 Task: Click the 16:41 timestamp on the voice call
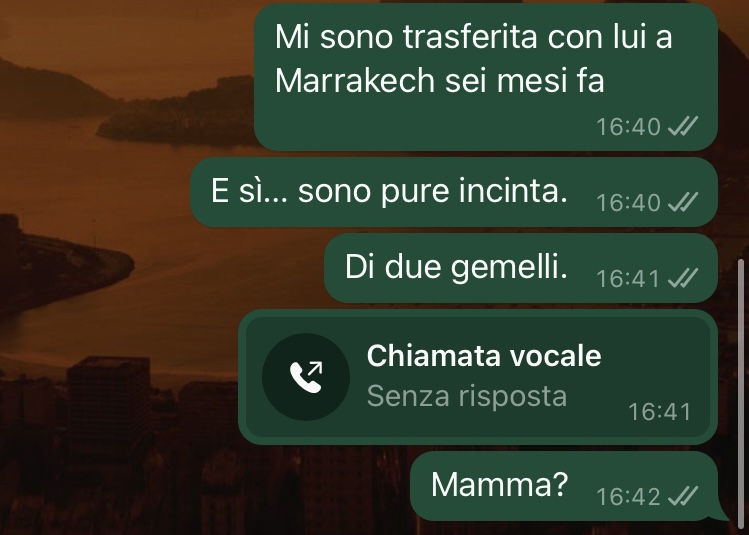pyautogui.click(x=660, y=412)
